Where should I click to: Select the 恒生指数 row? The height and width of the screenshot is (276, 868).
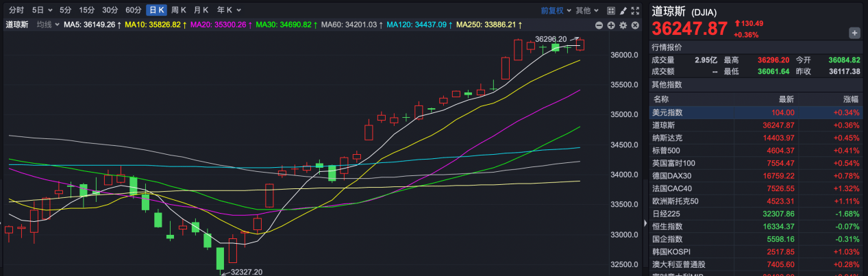757,227
